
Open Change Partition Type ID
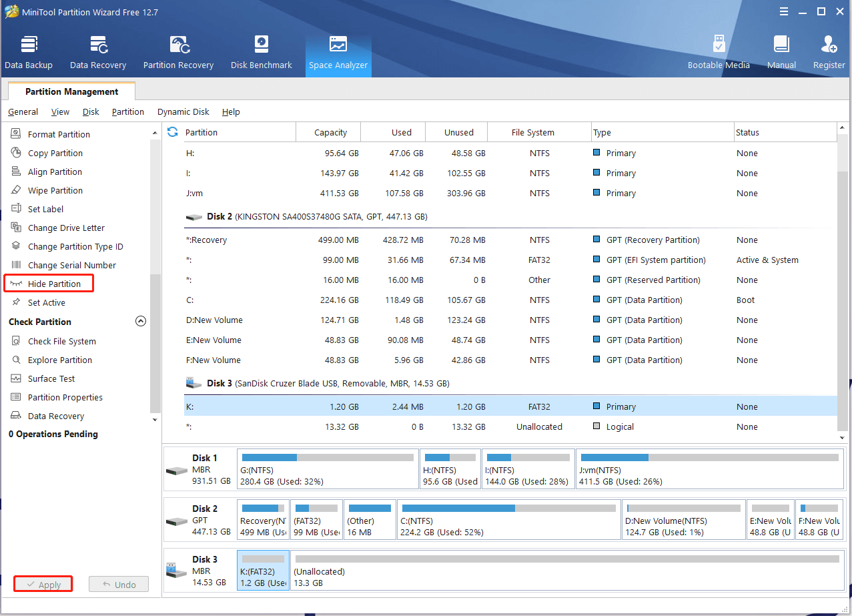click(x=75, y=246)
